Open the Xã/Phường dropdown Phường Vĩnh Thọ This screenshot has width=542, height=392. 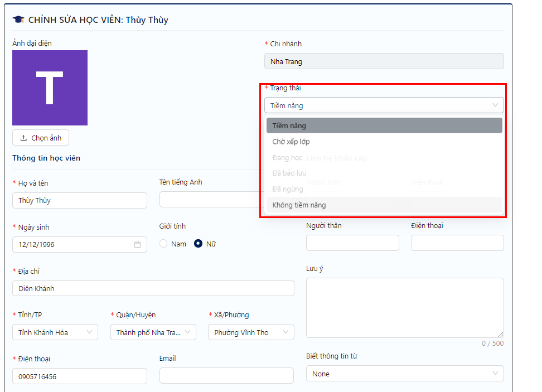click(251, 332)
